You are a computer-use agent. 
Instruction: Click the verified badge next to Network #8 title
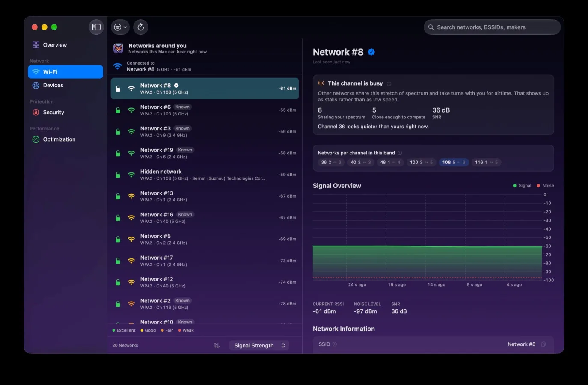[x=371, y=52]
